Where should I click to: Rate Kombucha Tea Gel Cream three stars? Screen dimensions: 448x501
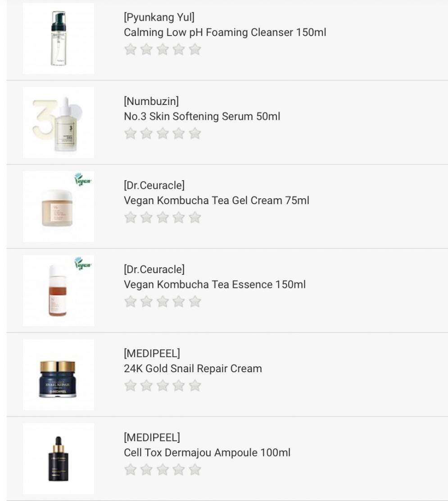(163, 217)
